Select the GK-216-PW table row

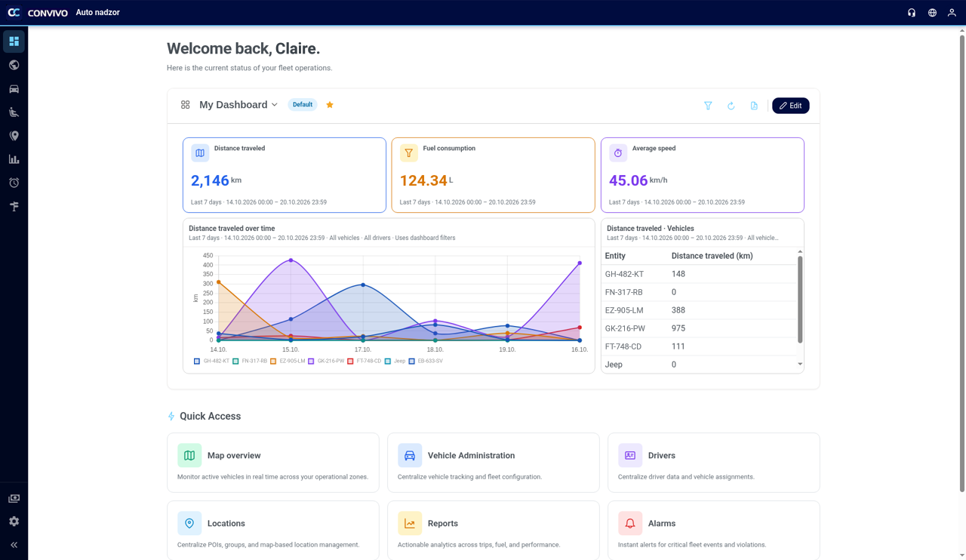point(699,328)
